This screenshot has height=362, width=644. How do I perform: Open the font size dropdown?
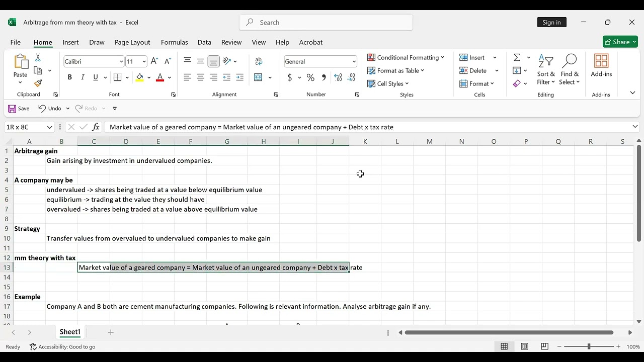(x=144, y=62)
